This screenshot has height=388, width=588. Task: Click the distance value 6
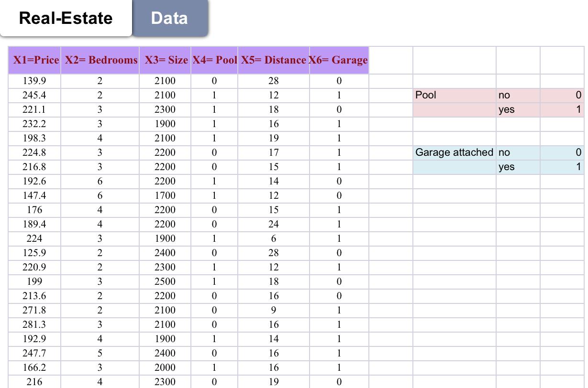point(274,238)
